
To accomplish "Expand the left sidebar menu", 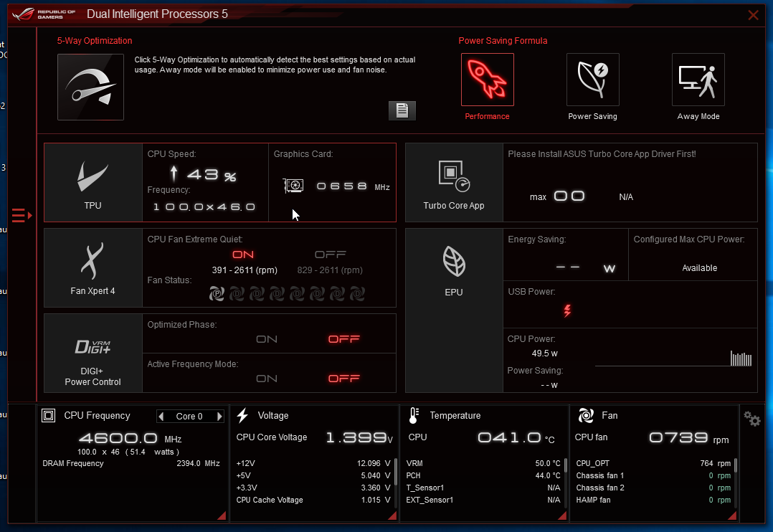I will [22, 216].
